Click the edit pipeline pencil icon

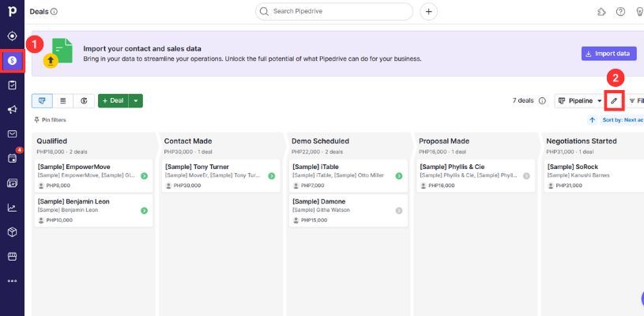tap(614, 100)
